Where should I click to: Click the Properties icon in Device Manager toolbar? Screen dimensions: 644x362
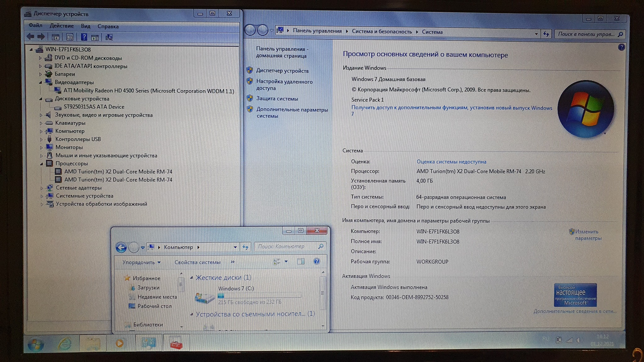tap(69, 37)
